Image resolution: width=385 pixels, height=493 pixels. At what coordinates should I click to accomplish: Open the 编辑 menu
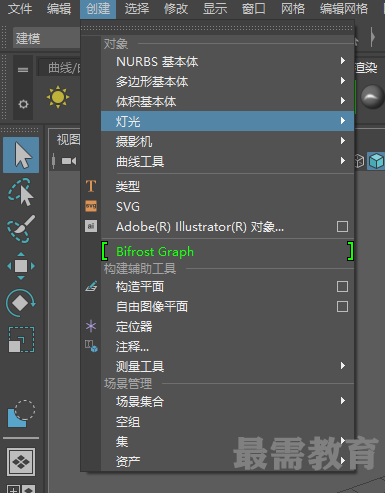pos(59,9)
